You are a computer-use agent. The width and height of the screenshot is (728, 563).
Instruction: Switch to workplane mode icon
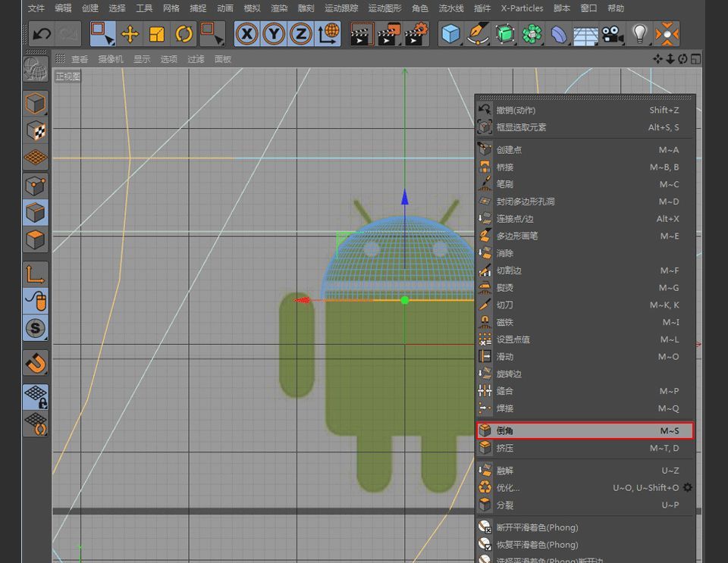(36, 158)
